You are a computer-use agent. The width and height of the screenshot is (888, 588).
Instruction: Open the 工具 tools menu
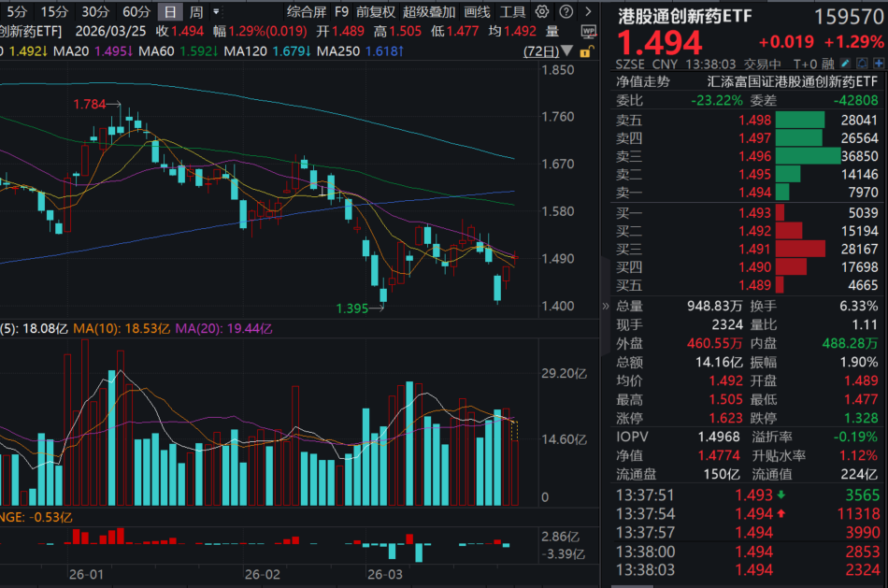[512, 12]
